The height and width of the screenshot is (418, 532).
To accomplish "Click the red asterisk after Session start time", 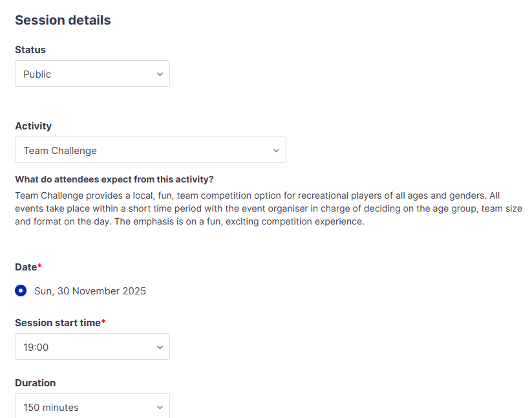I will pos(103,322).
